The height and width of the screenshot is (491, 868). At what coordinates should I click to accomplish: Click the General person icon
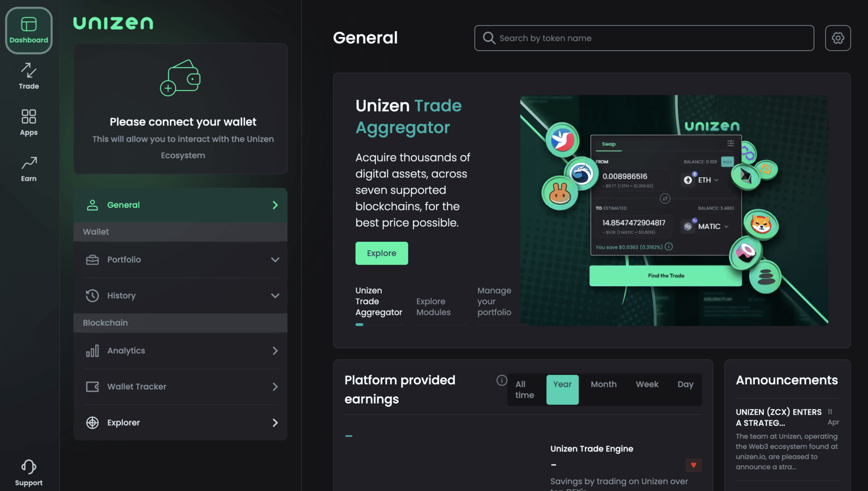pos(92,205)
